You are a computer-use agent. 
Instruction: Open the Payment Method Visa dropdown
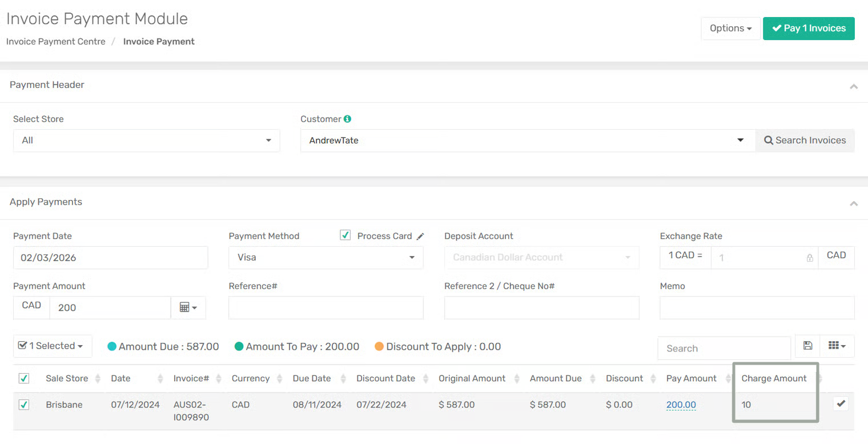[325, 258]
